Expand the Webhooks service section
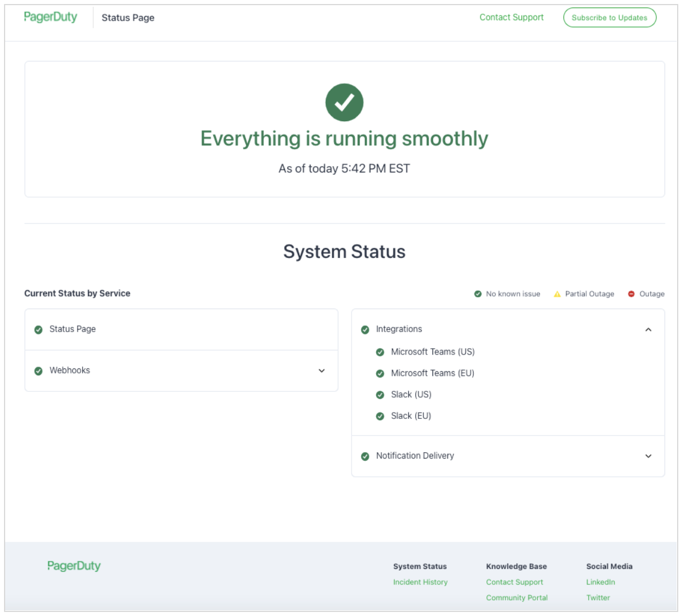Image resolution: width=680 pixels, height=616 pixels. [x=322, y=371]
